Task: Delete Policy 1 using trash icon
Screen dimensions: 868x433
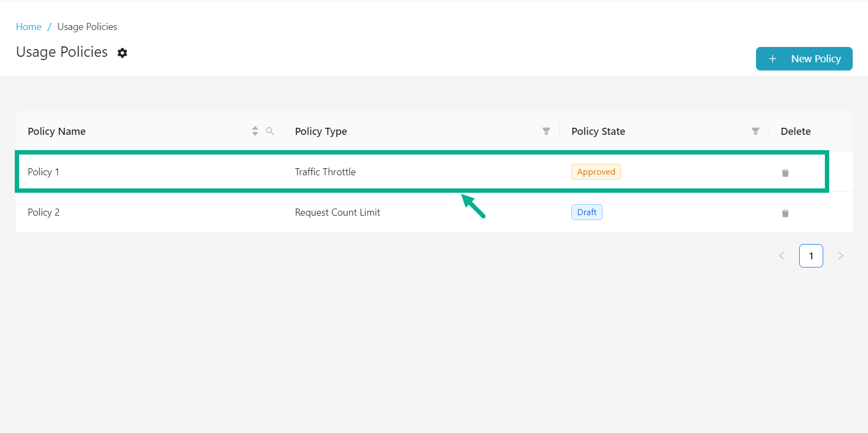Action: (x=785, y=173)
